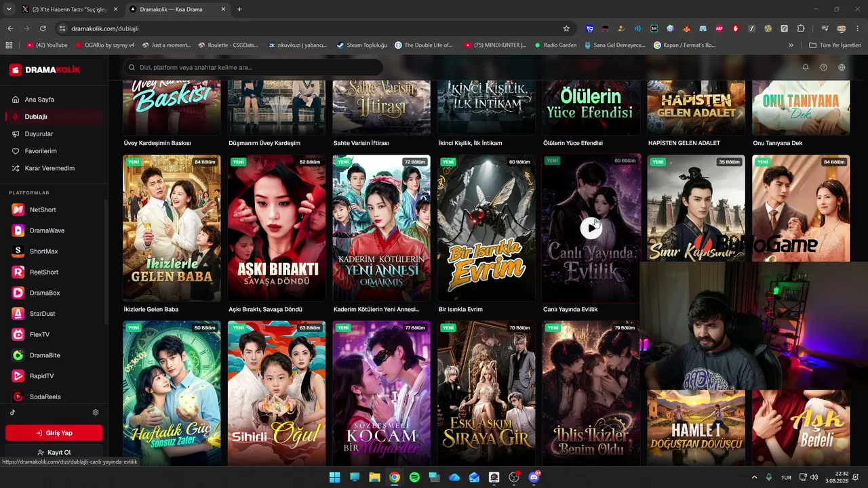This screenshot has height=488, width=868.
Task: Select the FlexTV platform icon
Action: (x=18, y=335)
